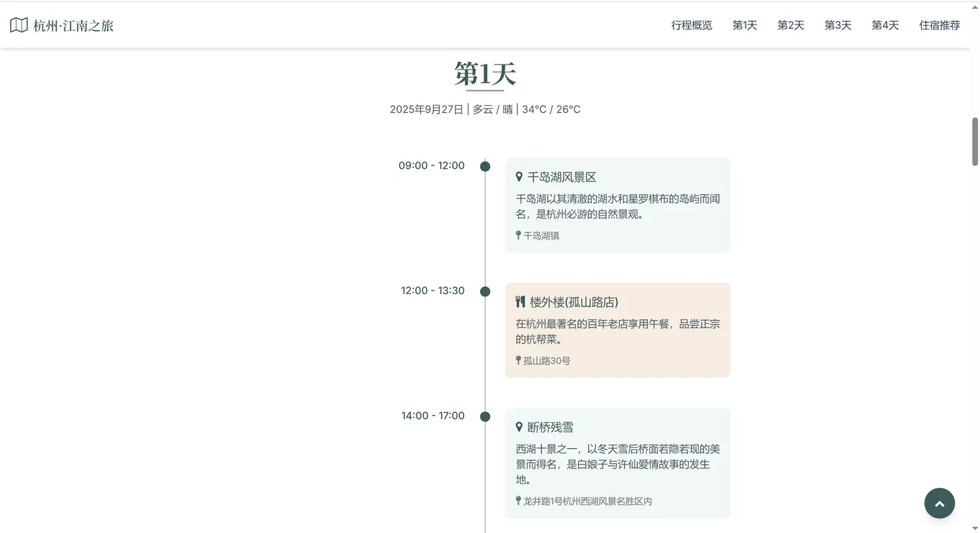Click the book icon beside 杭州·江南之旅

(17, 25)
